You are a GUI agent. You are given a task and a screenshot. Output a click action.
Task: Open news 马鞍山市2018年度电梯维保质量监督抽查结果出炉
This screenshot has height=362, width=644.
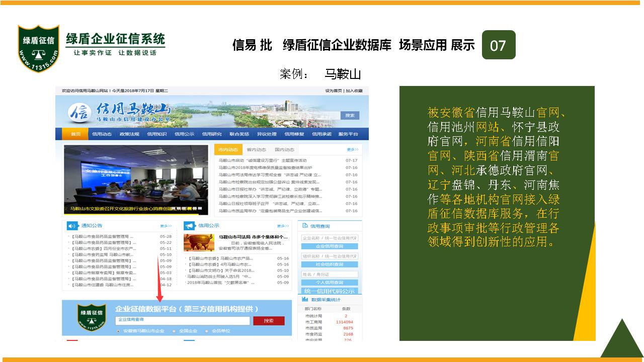point(265,167)
